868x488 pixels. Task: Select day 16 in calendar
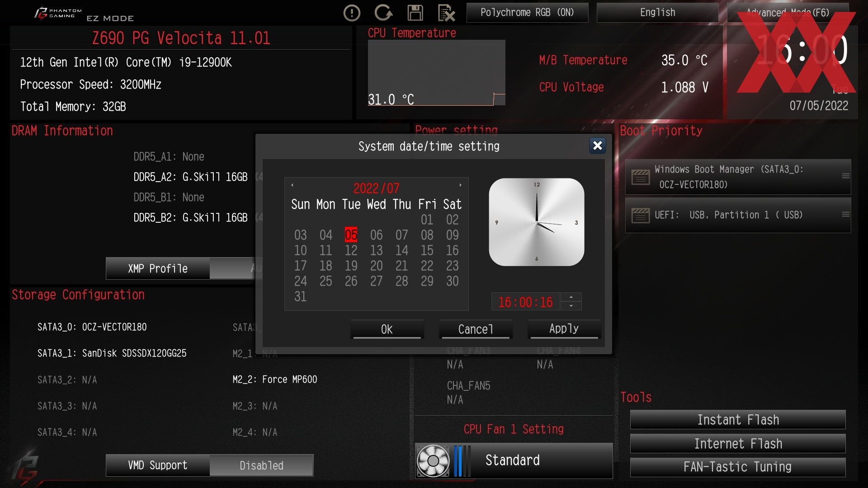coord(452,250)
